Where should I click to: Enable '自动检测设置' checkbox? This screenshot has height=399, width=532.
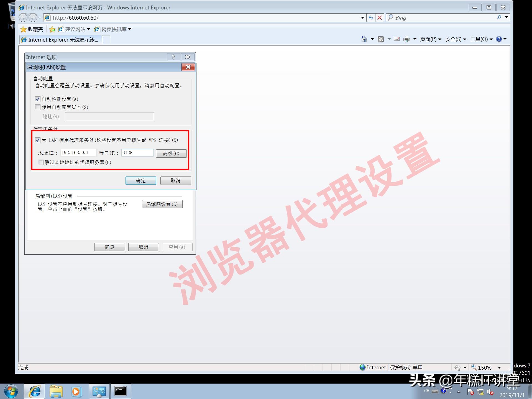coord(37,99)
